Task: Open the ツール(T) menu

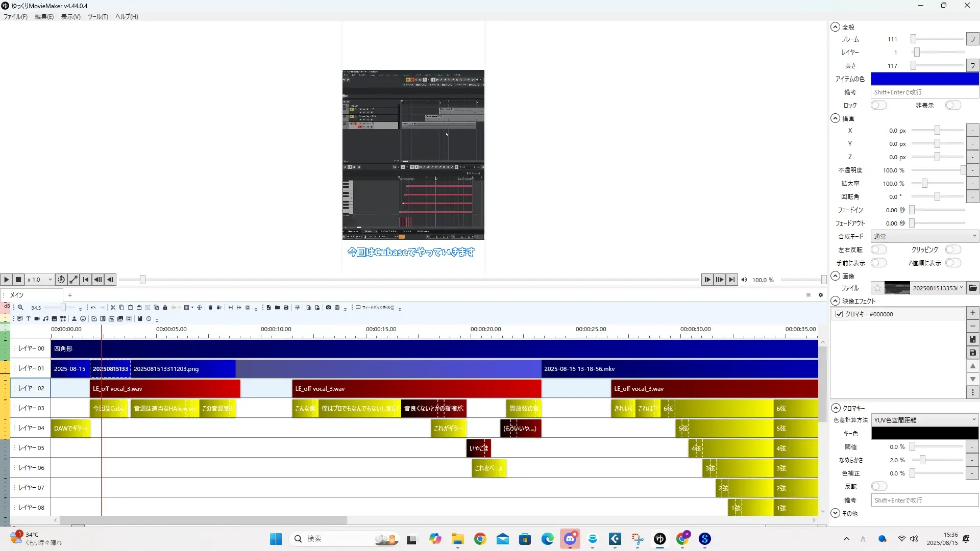Action: pyautogui.click(x=97, y=17)
